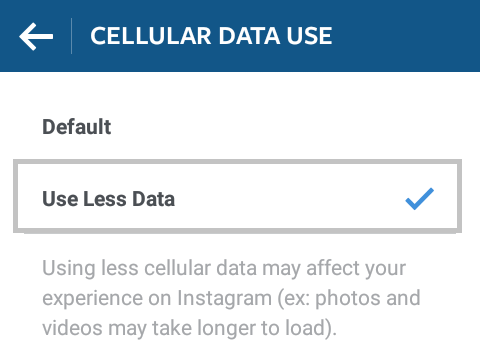Image resolution: width=480 pixels, height=361 pixels.
Task: Click the 'Using less cellular data' line
Action: (224, 269)
